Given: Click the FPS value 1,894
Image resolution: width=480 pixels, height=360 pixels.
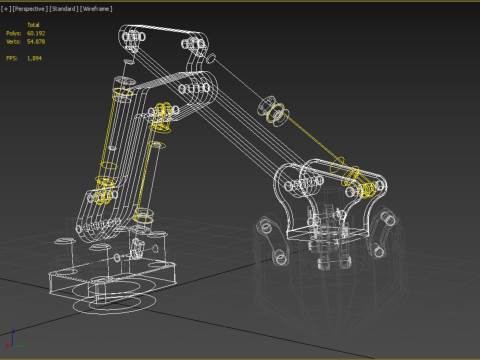Looking at the screenshot, I should coord(34,58).
